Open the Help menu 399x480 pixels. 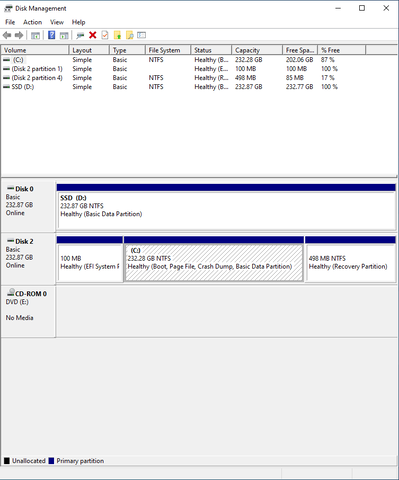[x=78, y=22]
